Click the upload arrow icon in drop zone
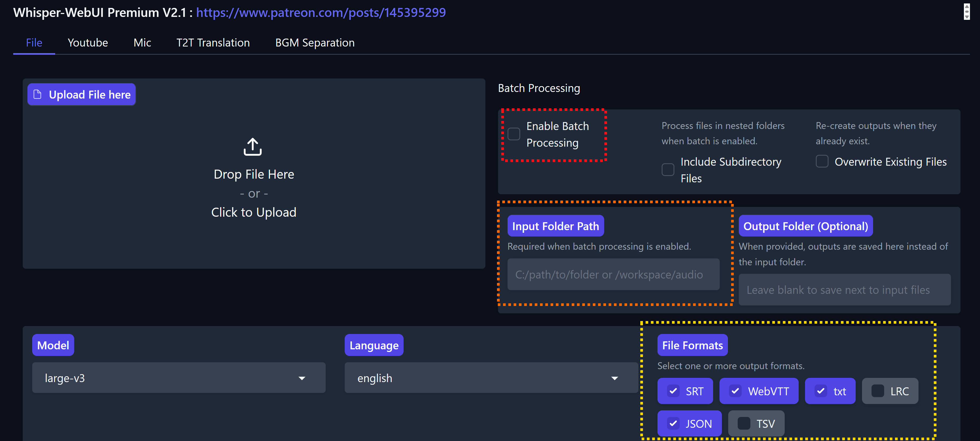This screenshot has height=441, width=980. click(253, 147)
